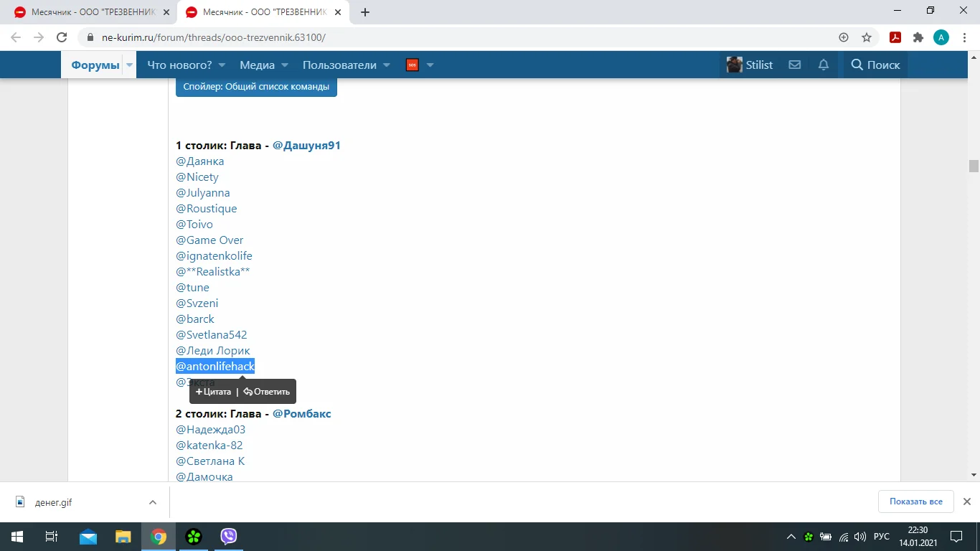Open the @katenka-82 user mention
980x551 pixels.
pyautogui.click(x=209, y=446)
